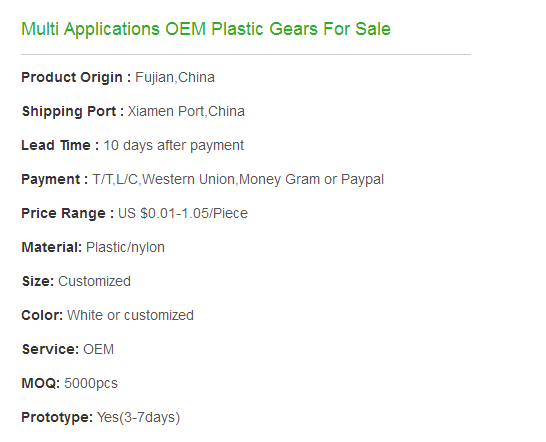The height and width of the screenshot is (442, 546).
Task: Click the Material label
Action: click(x=52, y=247)
